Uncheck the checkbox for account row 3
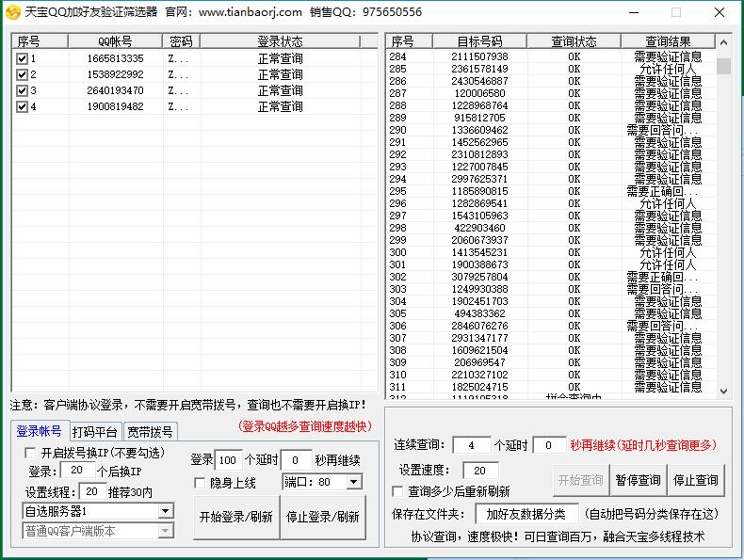Image resolution: width=744 pixels, height=560 pixels. point(22,90)
